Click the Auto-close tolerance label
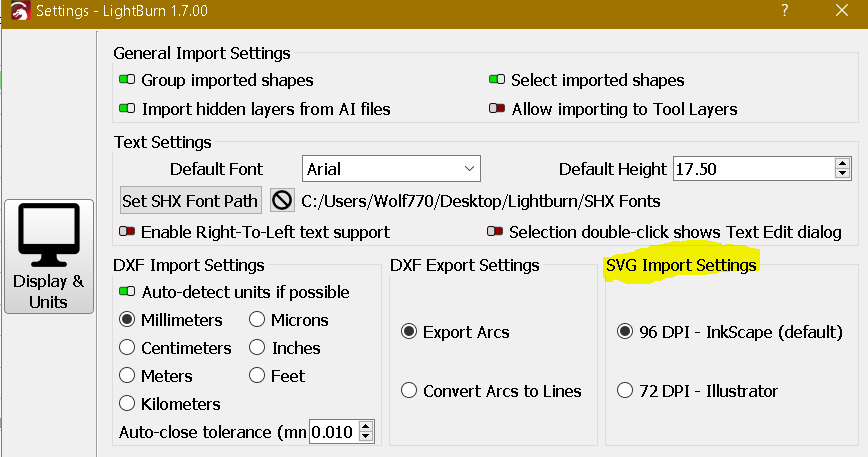The image size is (868, 457). [x=213, y=432]
